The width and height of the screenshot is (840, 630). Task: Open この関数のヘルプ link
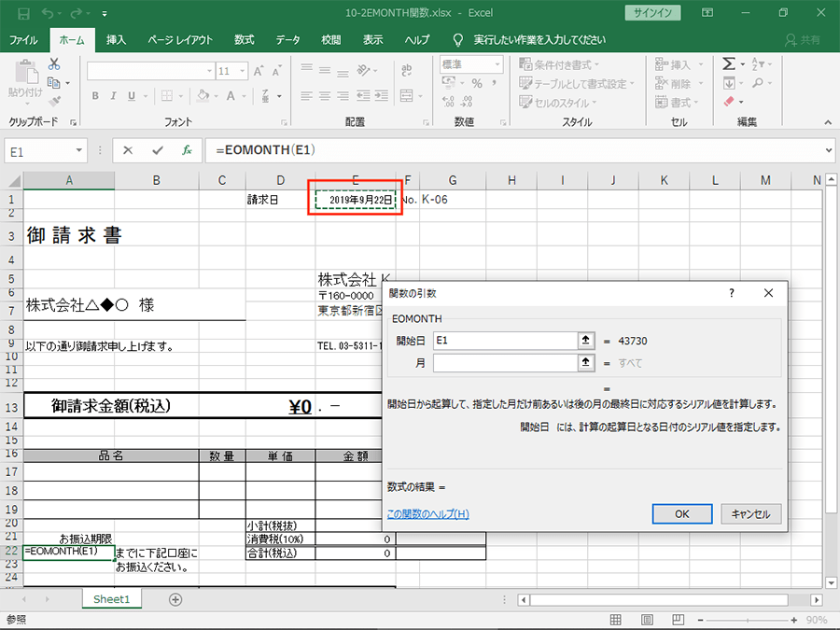pos(427,514)
